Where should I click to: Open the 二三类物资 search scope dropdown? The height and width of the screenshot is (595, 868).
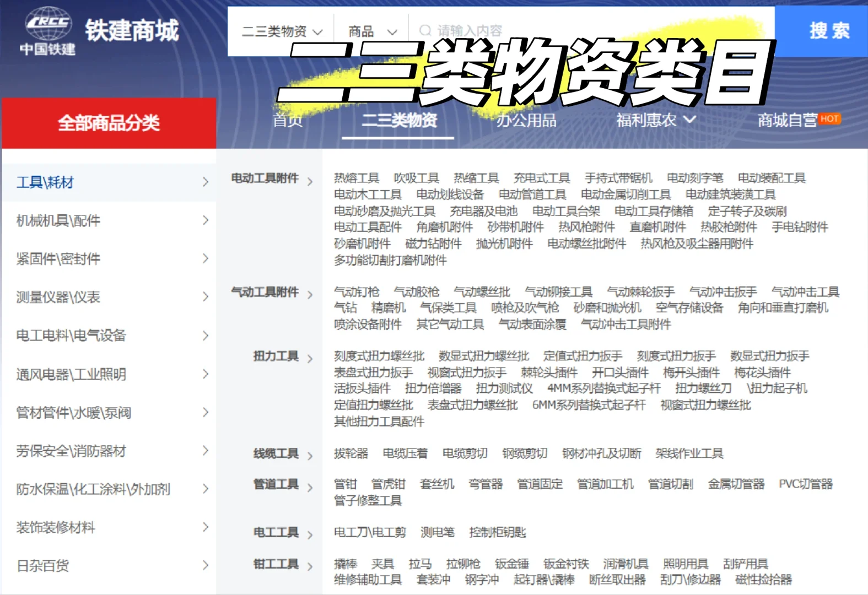point(282,31)
